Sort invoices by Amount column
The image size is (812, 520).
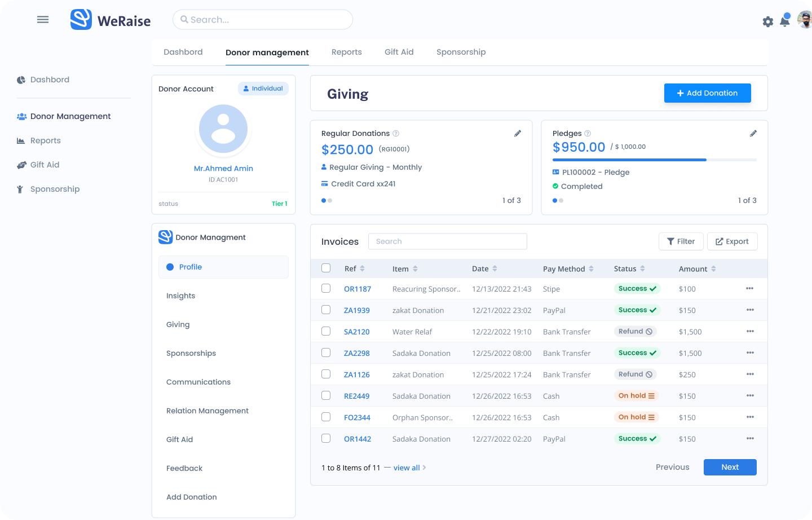[713, 269]
